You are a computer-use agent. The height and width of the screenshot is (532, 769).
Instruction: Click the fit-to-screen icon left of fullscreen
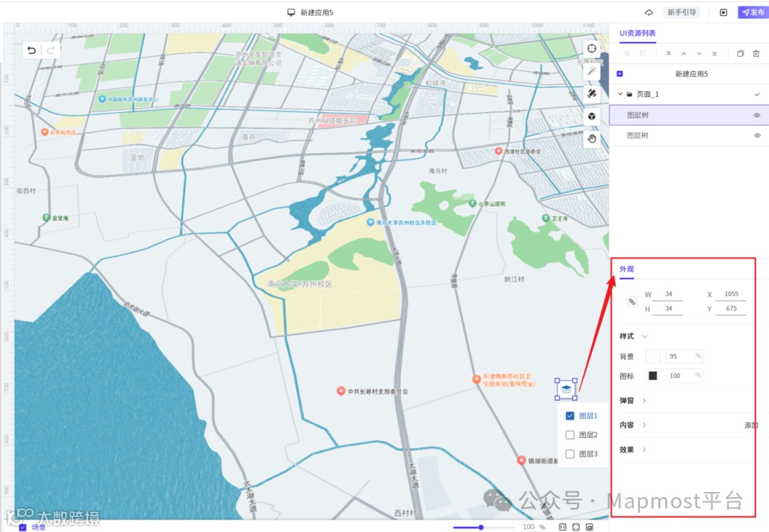click(563, 526)
